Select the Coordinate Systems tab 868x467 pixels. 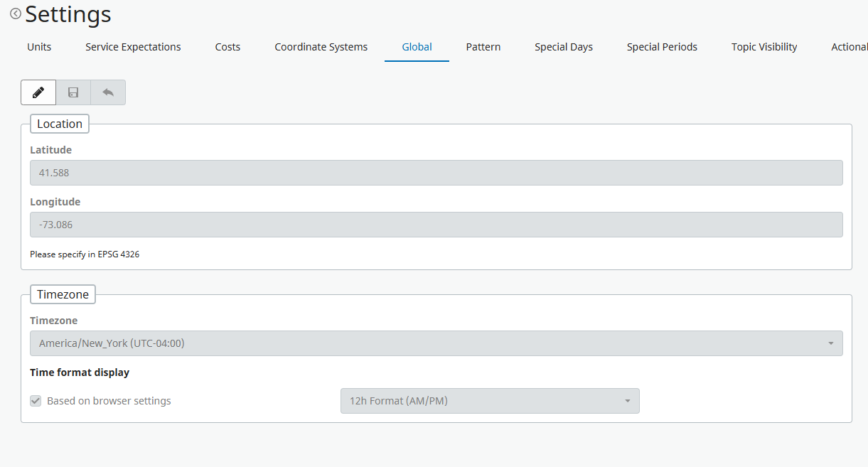(x=321, y=47)
